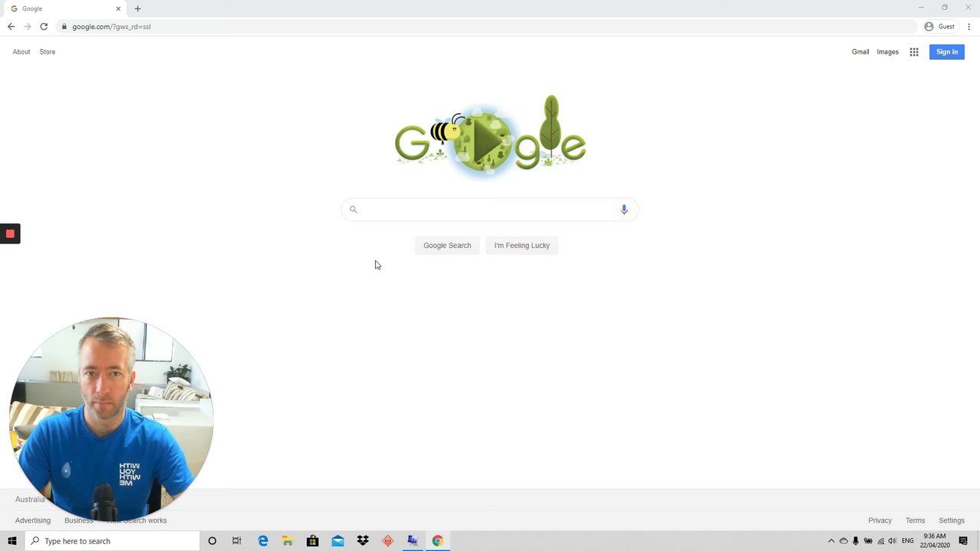Click the Guest profile button
Image resolution: width=980 pixels, height=551 pixels.
click(x=939, y=27)
